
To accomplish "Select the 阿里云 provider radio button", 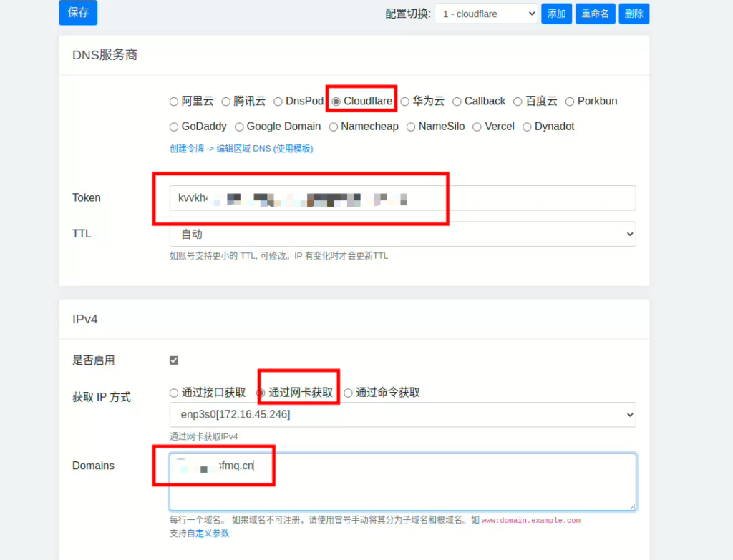I will (174, 102).
